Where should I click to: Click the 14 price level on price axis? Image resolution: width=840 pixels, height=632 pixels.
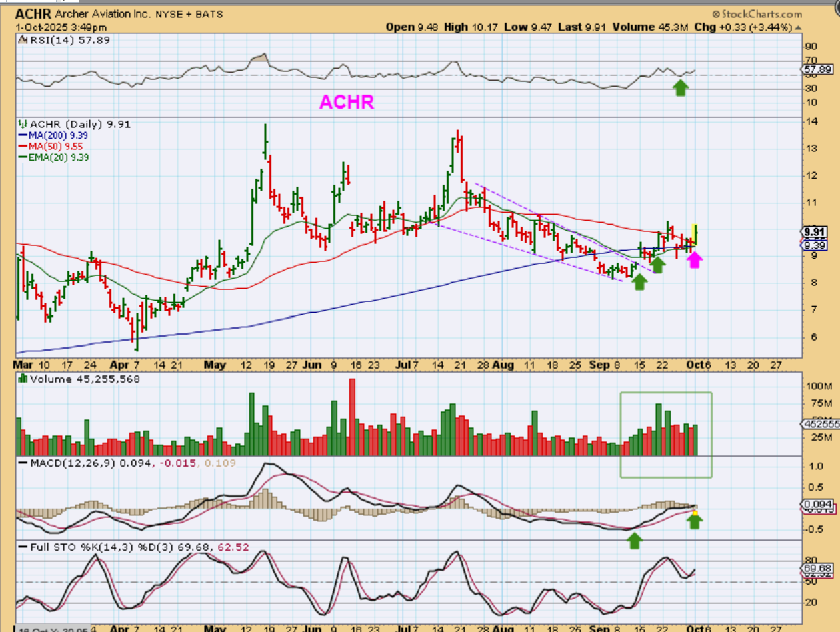[x=811, y=121]
